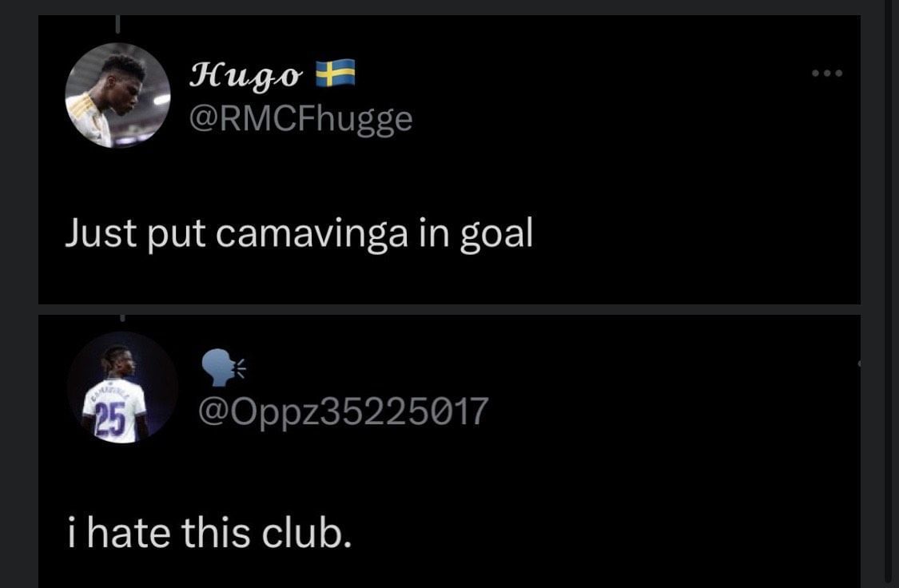Viewport: 899px width, 588px height.
Task: Click the thread line above the jersey avatar
Action: pos(121,319)
